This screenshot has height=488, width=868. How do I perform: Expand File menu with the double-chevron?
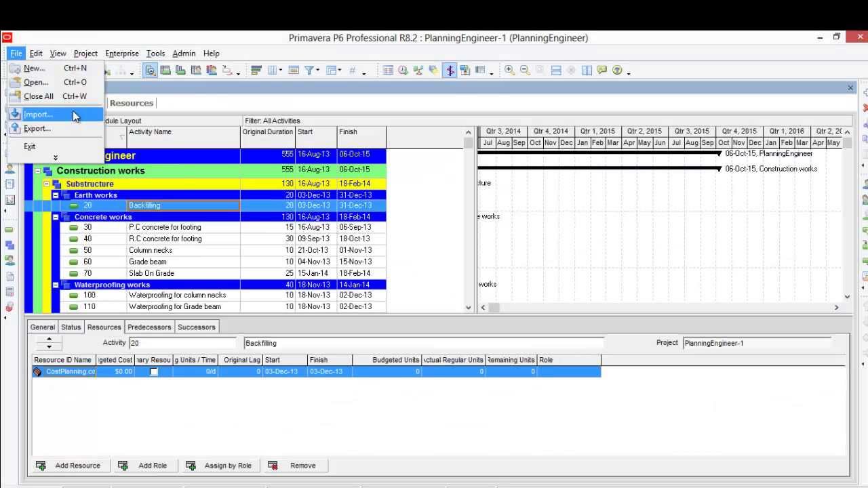click(56, 158)
